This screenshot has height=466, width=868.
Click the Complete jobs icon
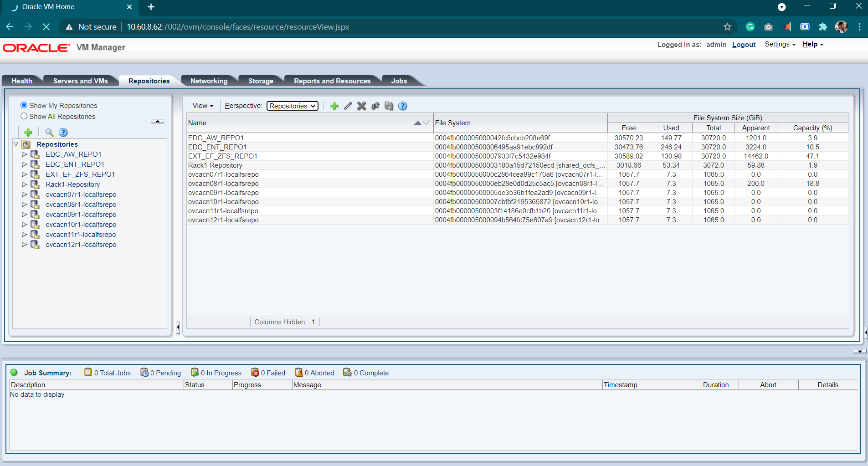(x=347, y=373)
